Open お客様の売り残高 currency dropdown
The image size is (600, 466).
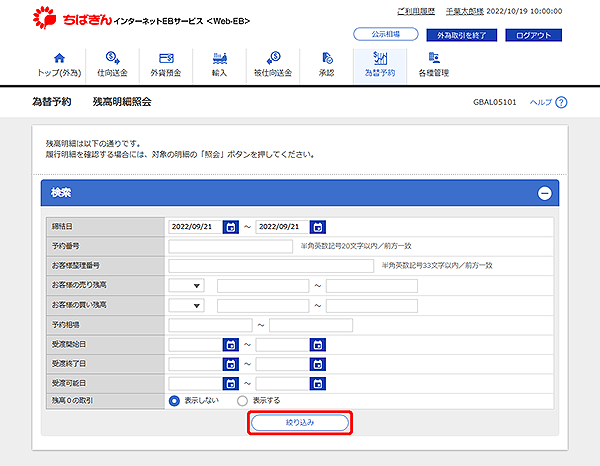186,285
